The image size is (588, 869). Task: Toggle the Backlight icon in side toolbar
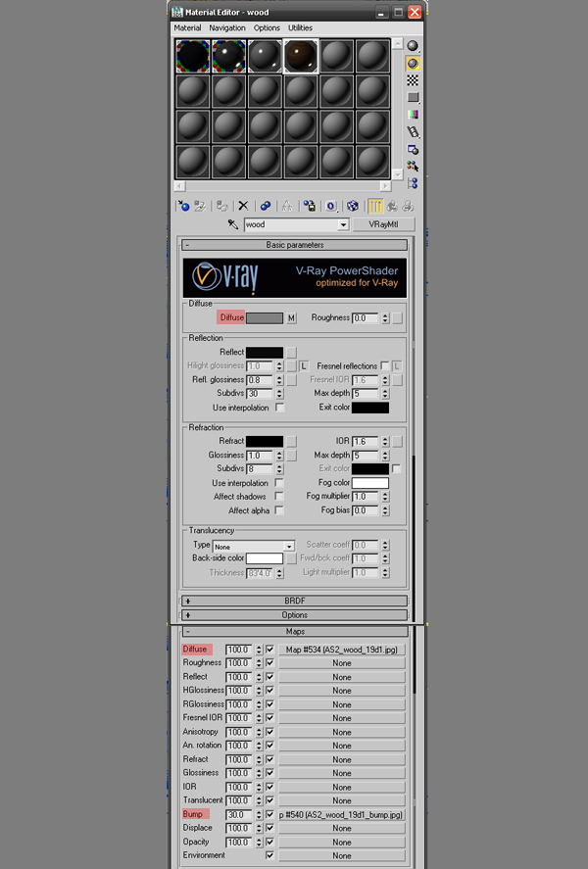click(413, 64)
